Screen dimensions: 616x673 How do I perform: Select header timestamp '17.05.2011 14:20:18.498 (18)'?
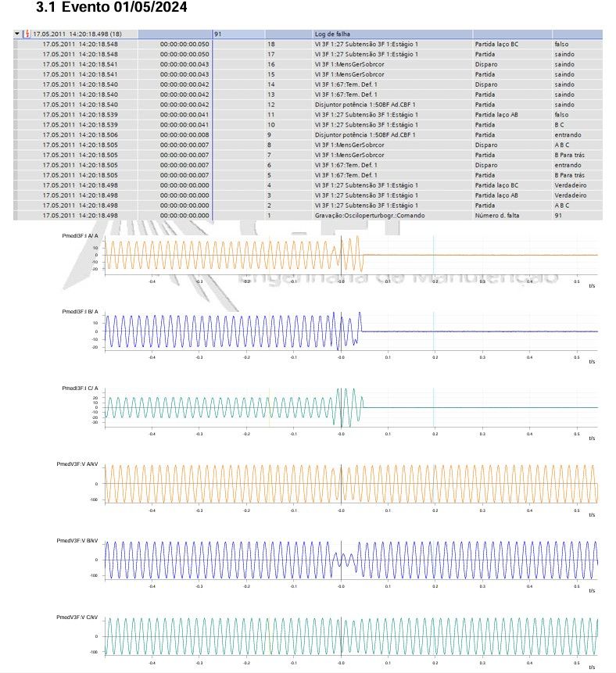pos(77,34)
